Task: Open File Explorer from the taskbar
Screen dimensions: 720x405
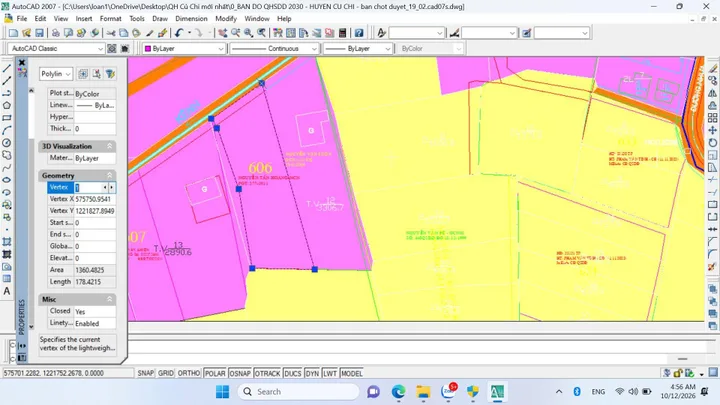Action: click(423, 392)
